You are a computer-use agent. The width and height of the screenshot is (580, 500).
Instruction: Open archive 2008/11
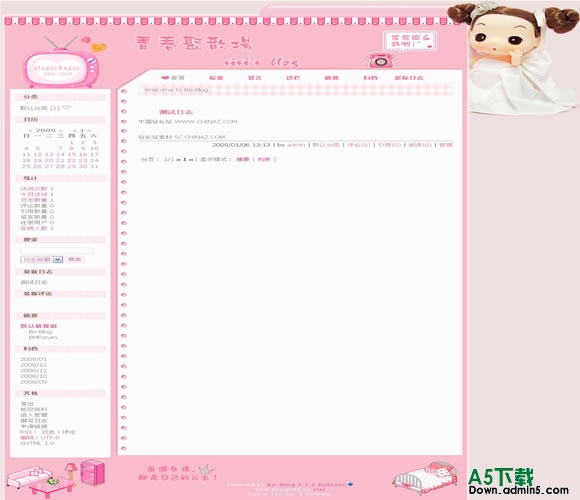(x=34, y=370)
